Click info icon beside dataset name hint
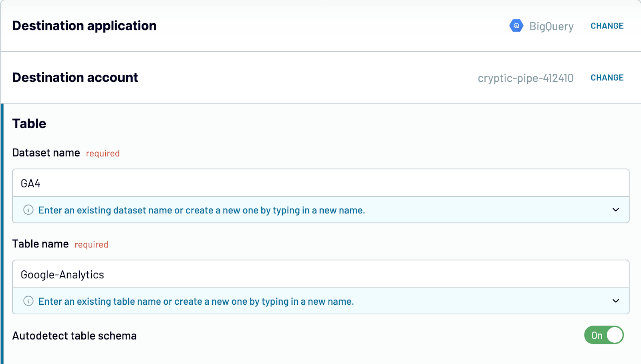This screenshot has width=641, height=364. click(x=28, y=210)
